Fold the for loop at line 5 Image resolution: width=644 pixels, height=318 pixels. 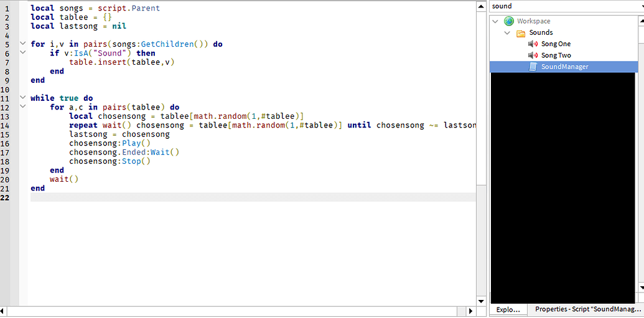tap(23, 44)
